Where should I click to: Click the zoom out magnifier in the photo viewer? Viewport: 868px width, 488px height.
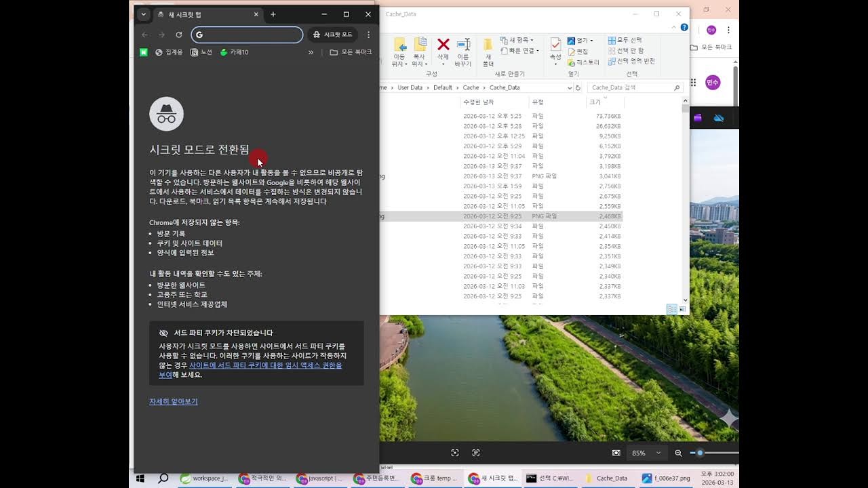point(678,453)
